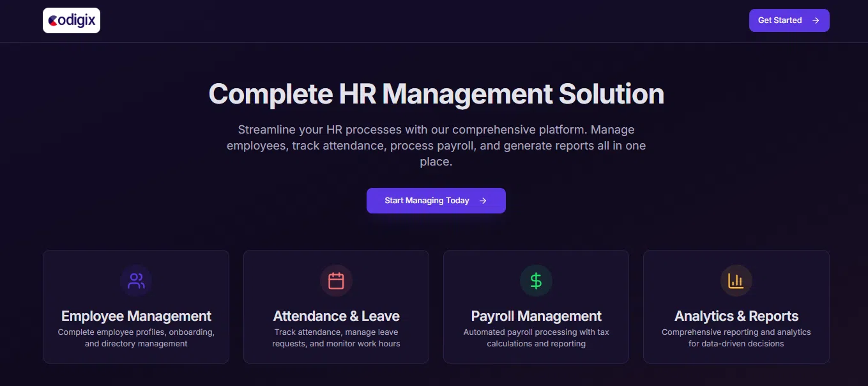Click the hero subtitle paragraph text
This screenshot has width=868, height=386.
(436, 145)
